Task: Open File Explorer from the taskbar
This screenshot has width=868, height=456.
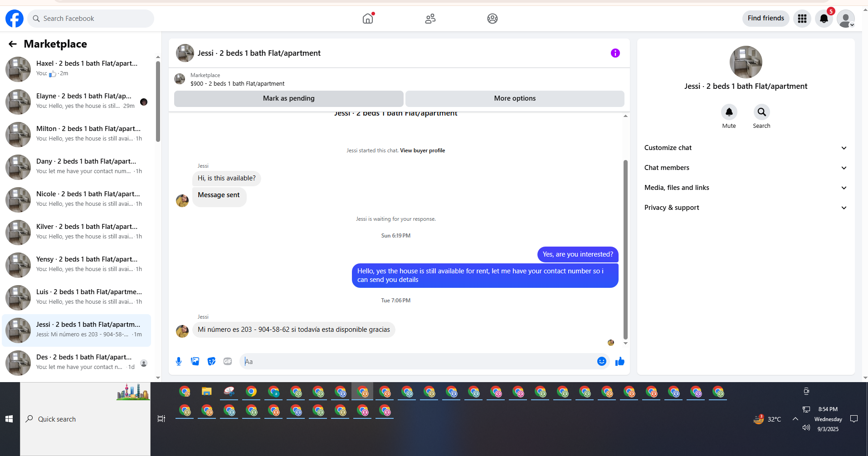Action: coord(207,392)
